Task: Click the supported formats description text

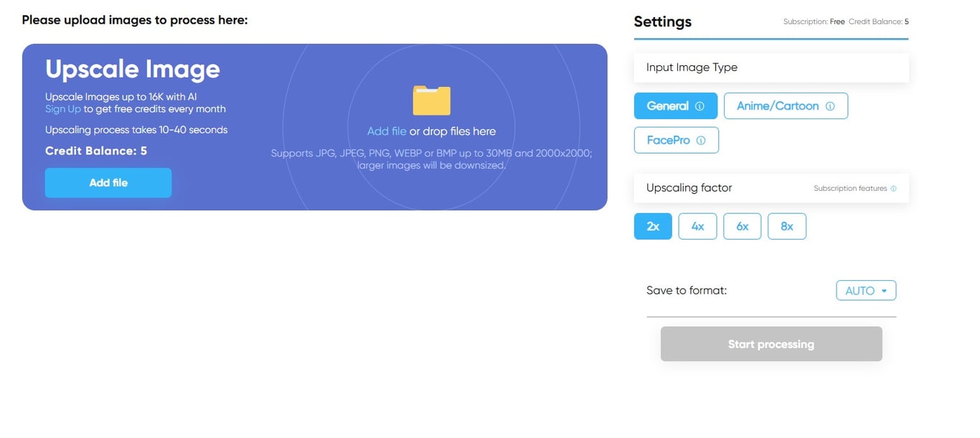Action: pos(431,159)
